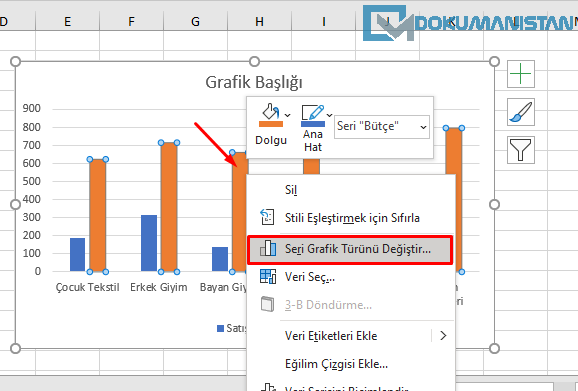The width and height of the screenshot is (578, 391).
Task: Click the blue color bar under Ana Hat
Action: pos(313,124)
